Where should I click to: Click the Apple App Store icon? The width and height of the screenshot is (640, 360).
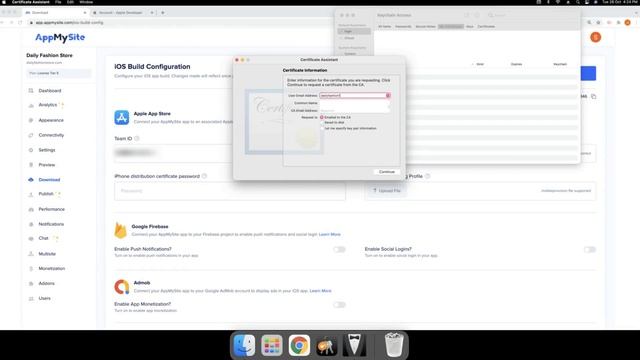122,118
